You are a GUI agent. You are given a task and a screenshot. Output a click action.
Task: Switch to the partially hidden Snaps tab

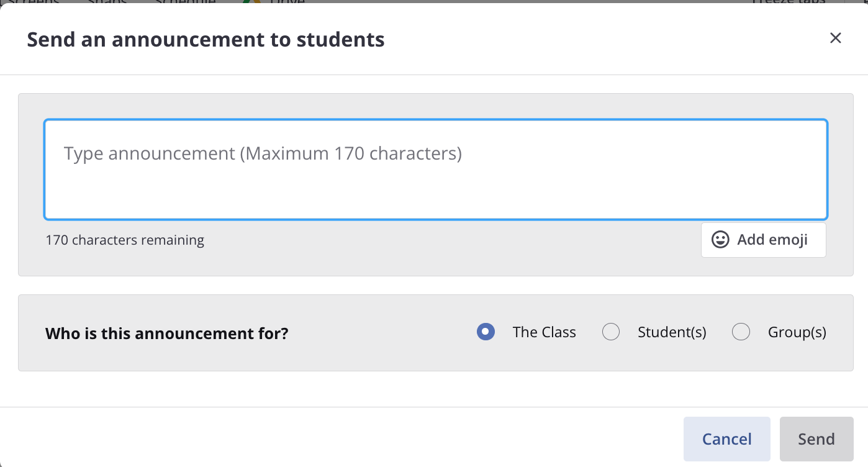(x=107, y=2)
